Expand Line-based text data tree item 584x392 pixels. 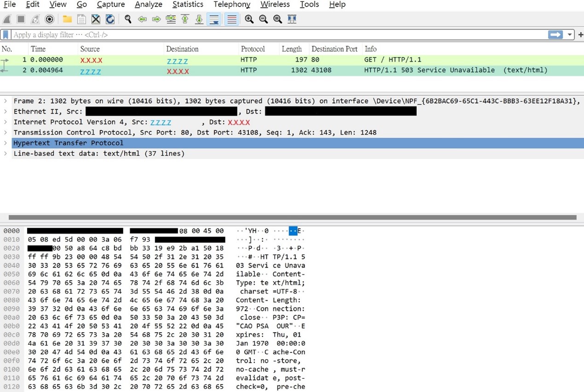[6, 154]
